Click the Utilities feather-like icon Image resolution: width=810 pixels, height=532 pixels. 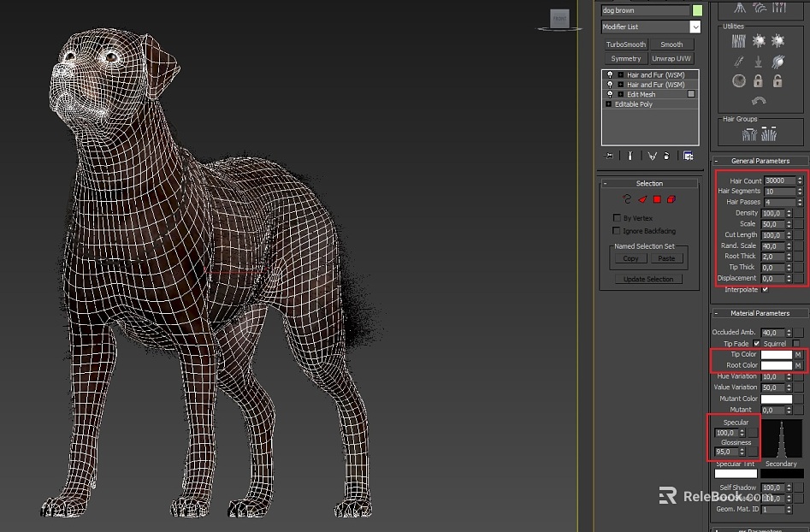click(x=739, y=62)
